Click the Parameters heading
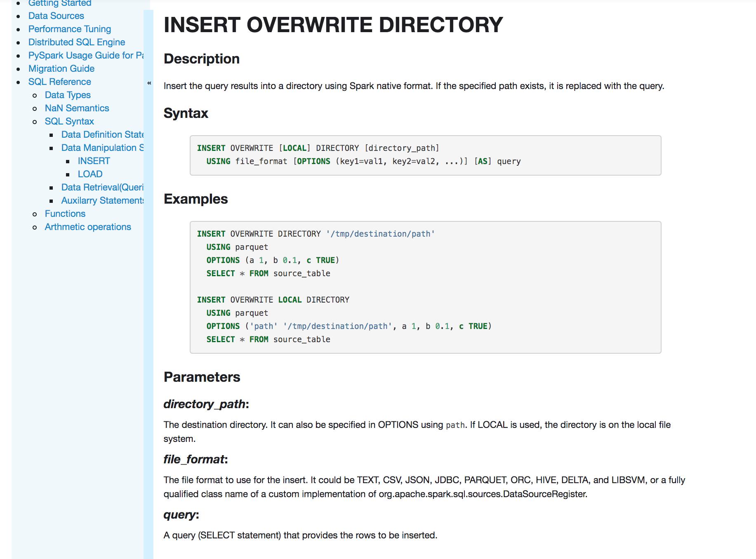 coord(202,377)
